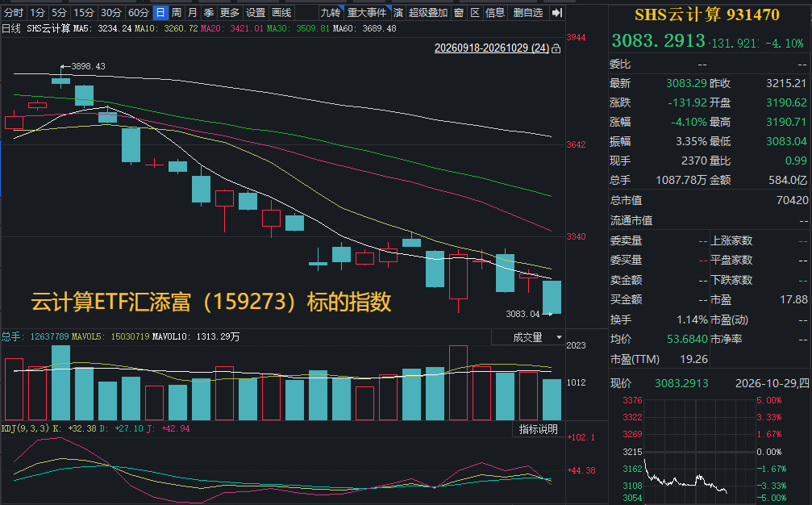This screenshot has width=812, height=505.
Task: Click the lock icon beside the date range
Action: (x=556, y=48)
